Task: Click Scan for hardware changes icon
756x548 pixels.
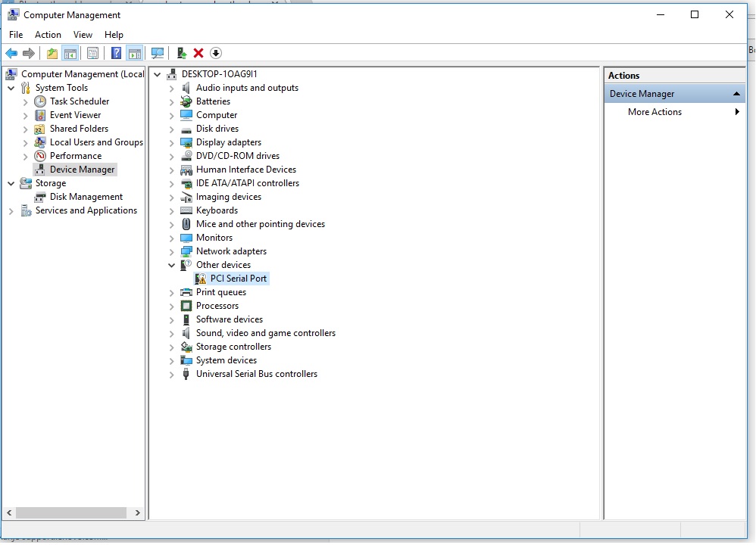Action: click(158, 53)
